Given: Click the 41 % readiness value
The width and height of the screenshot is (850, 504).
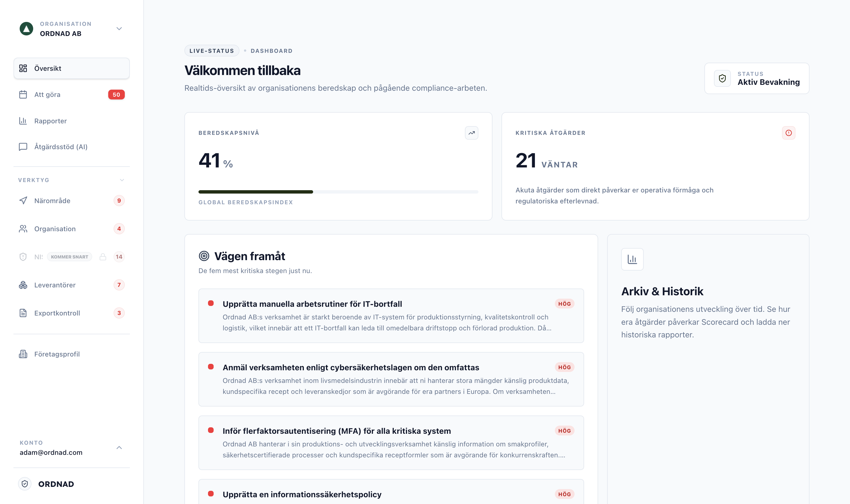Looking at the screenshot, I should (216, 161).
